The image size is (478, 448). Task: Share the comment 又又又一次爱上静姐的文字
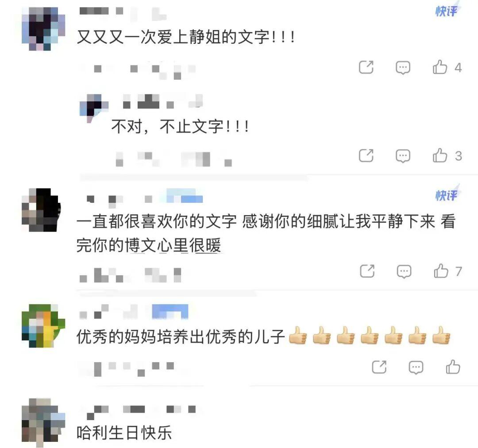coord(366,67)
